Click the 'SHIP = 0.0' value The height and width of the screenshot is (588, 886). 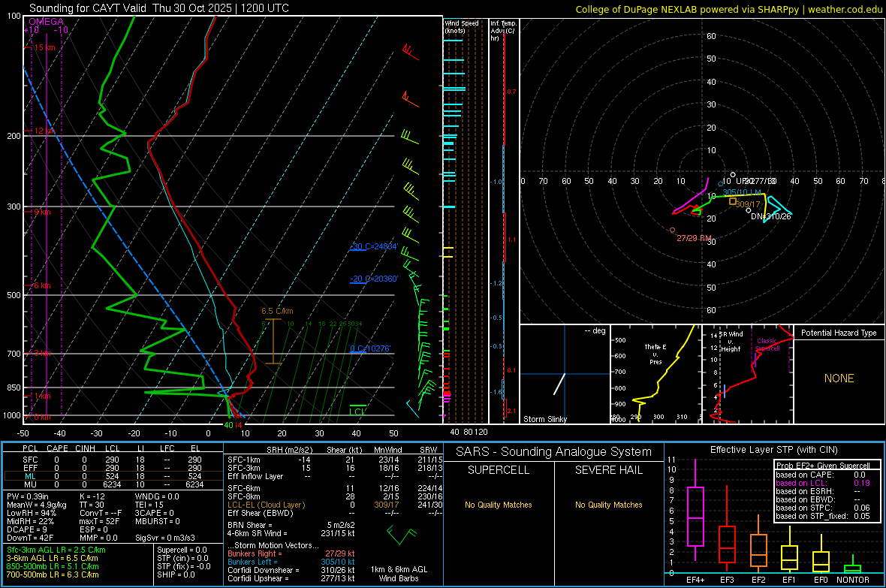pos(176,574)
